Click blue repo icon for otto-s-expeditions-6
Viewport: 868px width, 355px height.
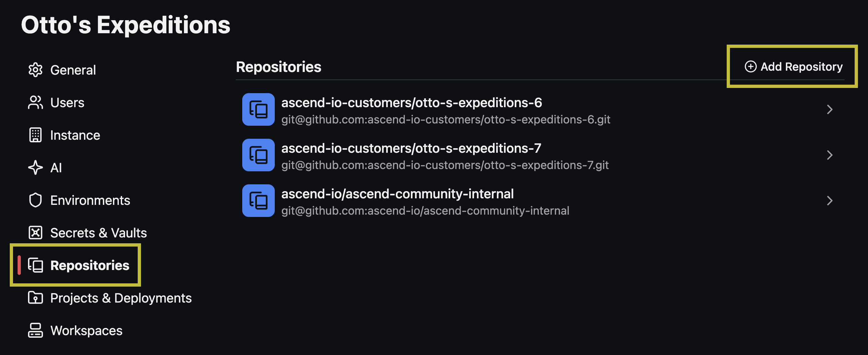click(x=259, y=109)
